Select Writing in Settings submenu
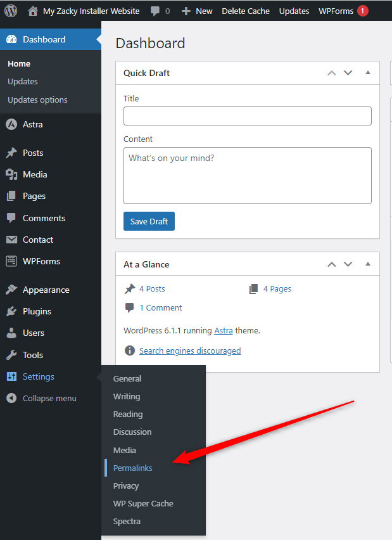This screenshot has width=392, height=540. [127, 396]
